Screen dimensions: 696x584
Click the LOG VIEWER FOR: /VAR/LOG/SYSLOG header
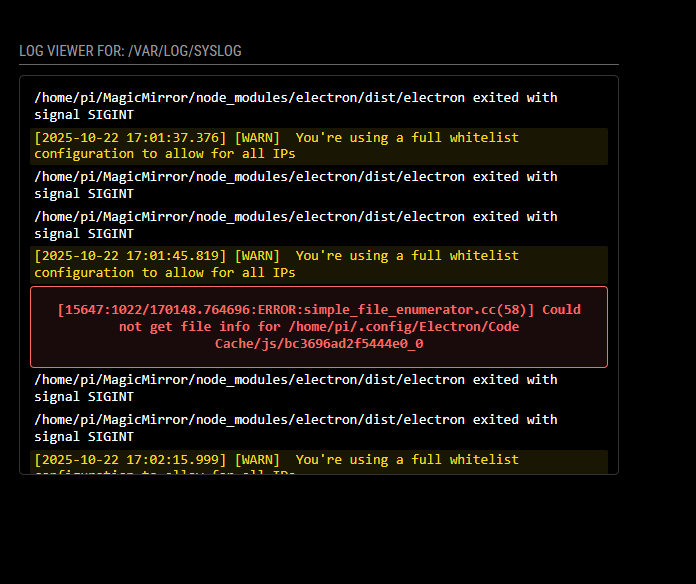pos(130,51)
